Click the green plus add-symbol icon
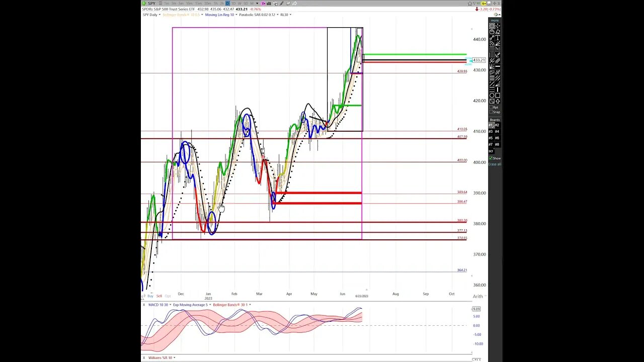The width and height of the screenshot is (644, 362). pos(144,3)
